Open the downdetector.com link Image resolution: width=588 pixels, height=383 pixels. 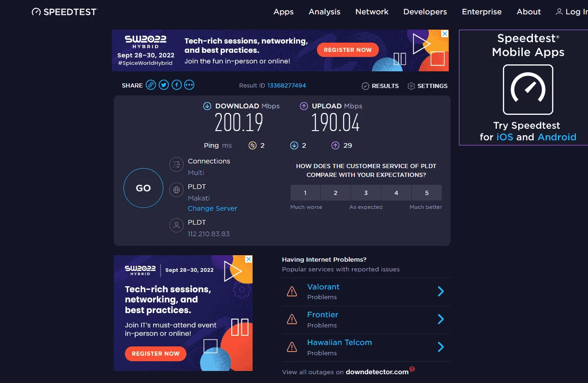click(377, 372)
